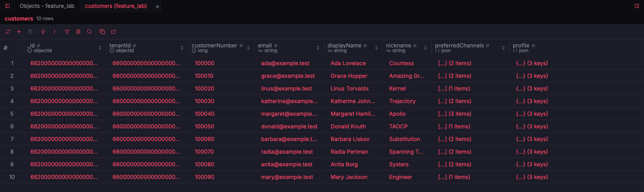Sort by the nickname column arrows
This screenshot has height=192, width=644.
[x=426, y=48]
